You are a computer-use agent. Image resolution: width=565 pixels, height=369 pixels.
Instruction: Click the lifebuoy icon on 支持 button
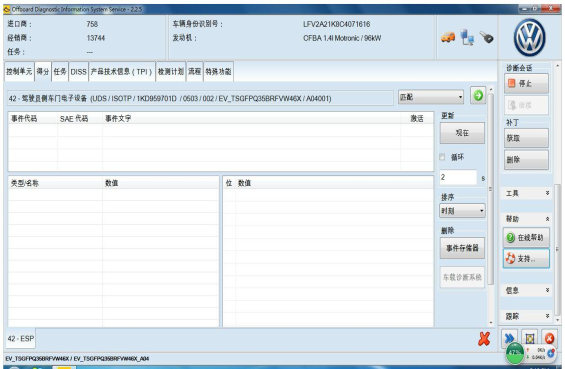pyautogui.click(x=510, y=258)
